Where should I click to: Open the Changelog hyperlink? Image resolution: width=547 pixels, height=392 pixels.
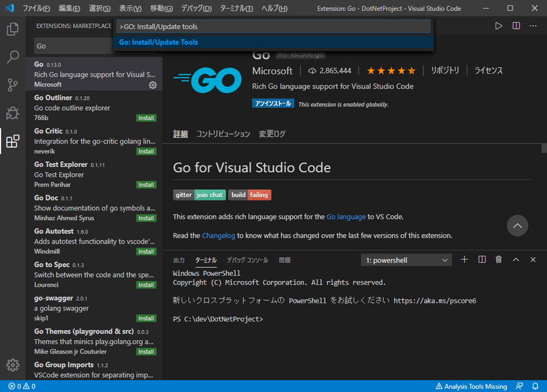coord(218,236)
